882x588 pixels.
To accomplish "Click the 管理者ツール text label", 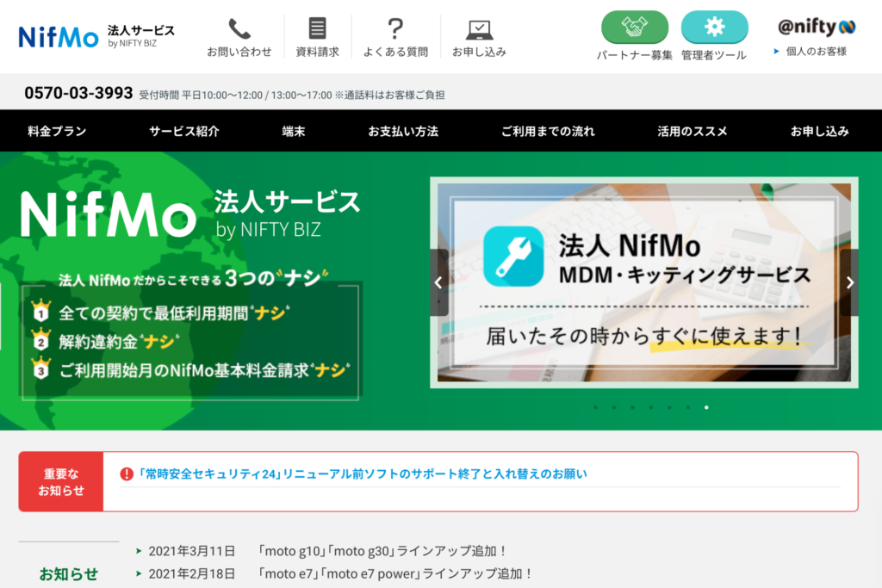I will 714,55.
